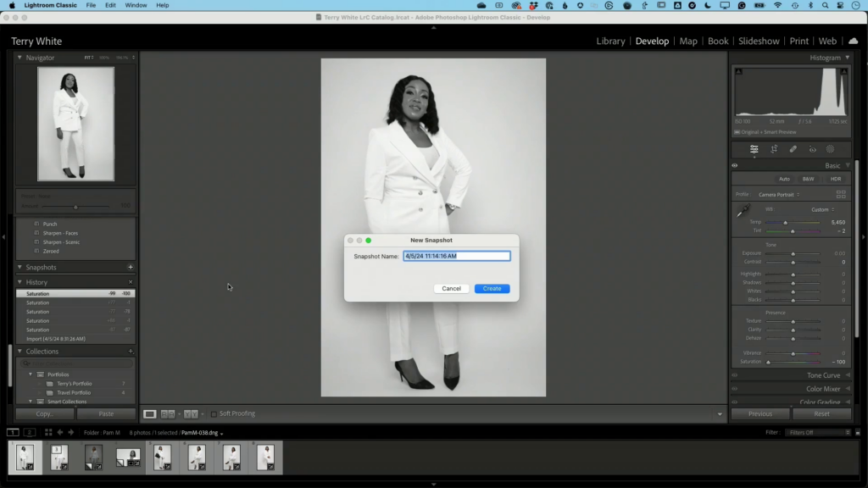Open the Filters Off dropdown

[x=820, y=433]
